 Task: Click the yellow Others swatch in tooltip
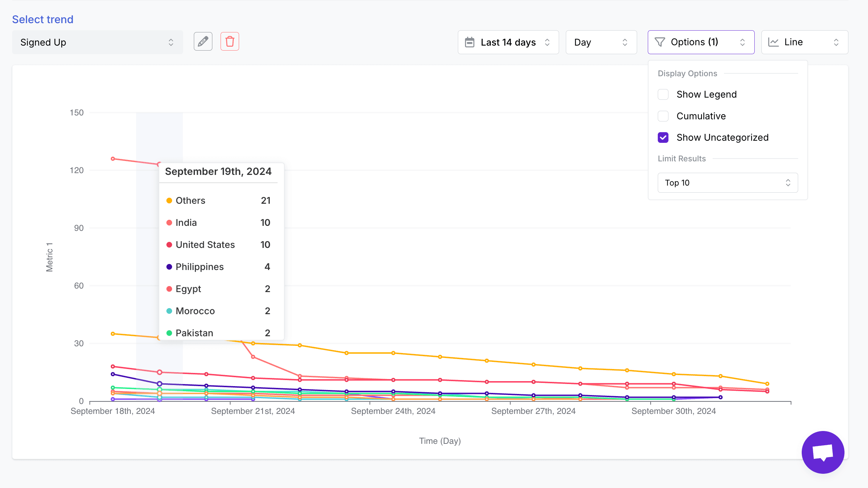click(x=169, y=201)
